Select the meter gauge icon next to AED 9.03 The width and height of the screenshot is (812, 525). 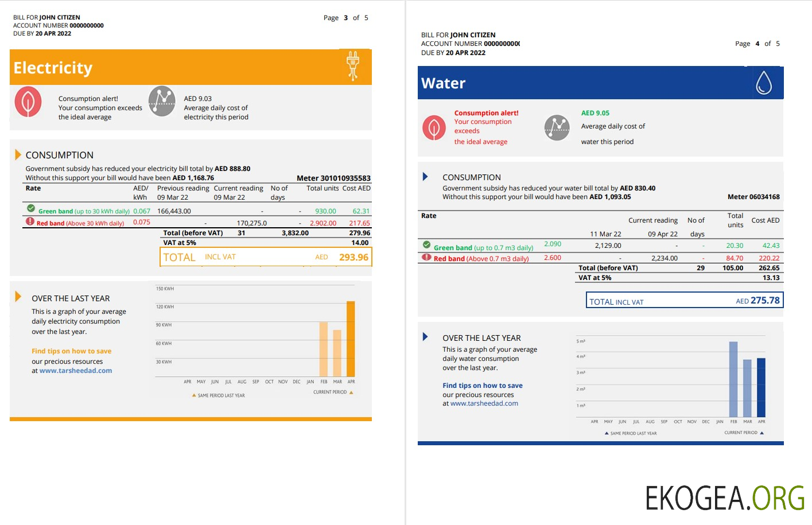pos(161,102)
